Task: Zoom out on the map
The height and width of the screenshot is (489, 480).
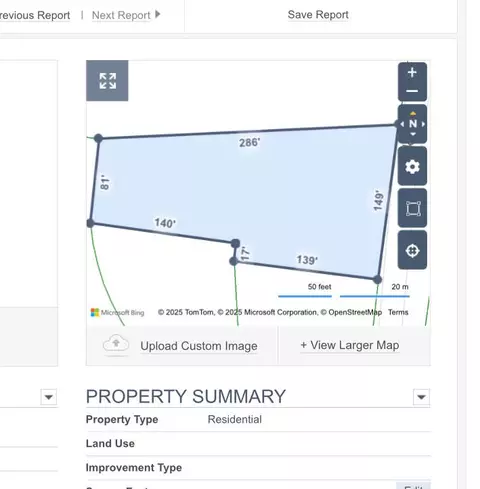Action: click(412, 91)
